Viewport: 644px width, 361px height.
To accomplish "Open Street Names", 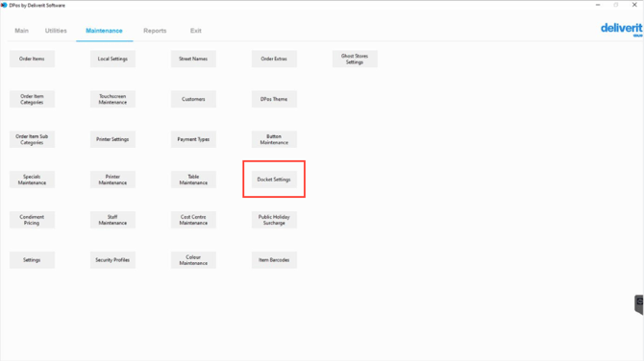I will coord(193,59).
